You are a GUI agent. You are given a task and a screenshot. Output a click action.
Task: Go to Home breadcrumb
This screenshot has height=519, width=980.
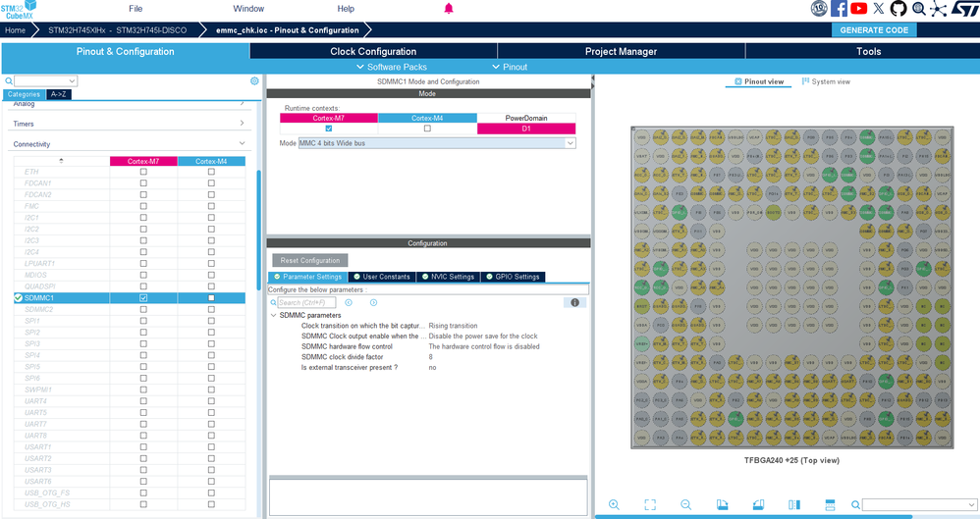click(16, 30)
